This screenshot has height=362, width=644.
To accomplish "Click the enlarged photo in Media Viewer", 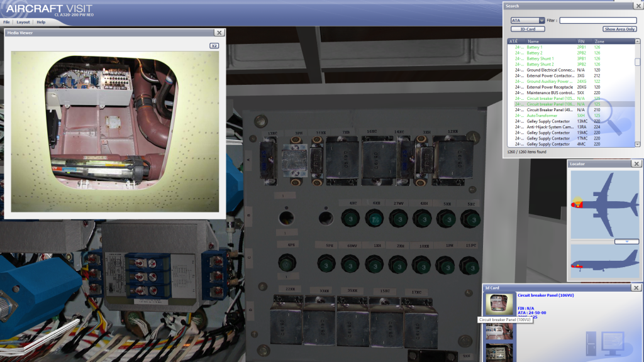I will [x=115, y=131].
